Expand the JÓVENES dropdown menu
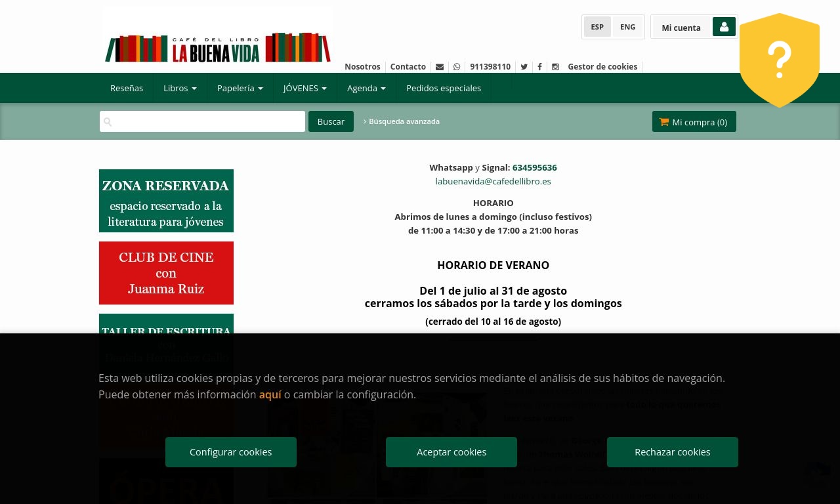The height and width of the screenshot is (504, 840). click(305, 88)
